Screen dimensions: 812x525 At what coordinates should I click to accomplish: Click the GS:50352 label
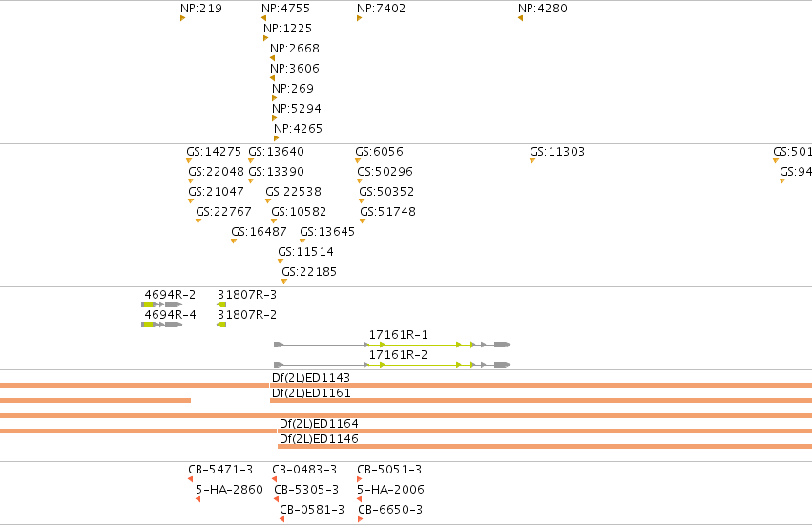coord(386,192)
